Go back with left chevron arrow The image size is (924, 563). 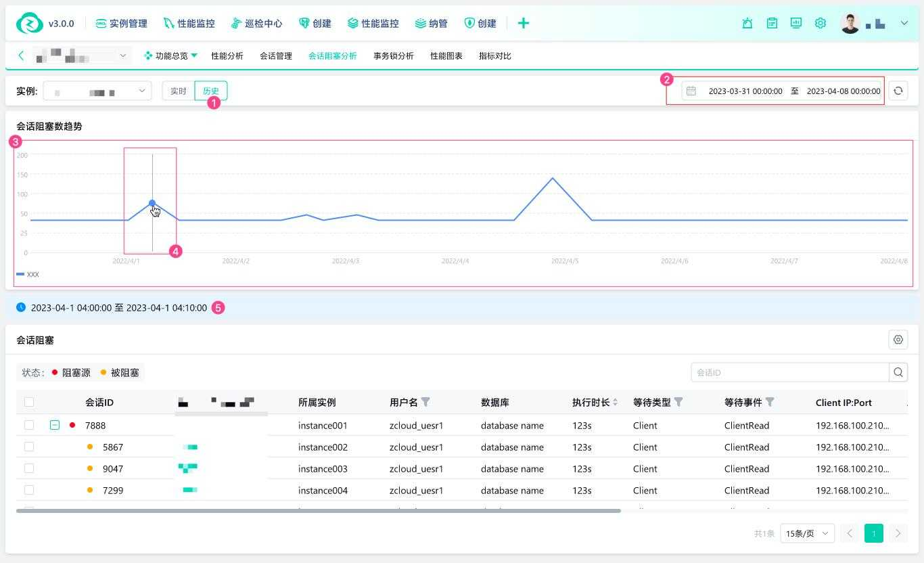[x=21, y=55]
